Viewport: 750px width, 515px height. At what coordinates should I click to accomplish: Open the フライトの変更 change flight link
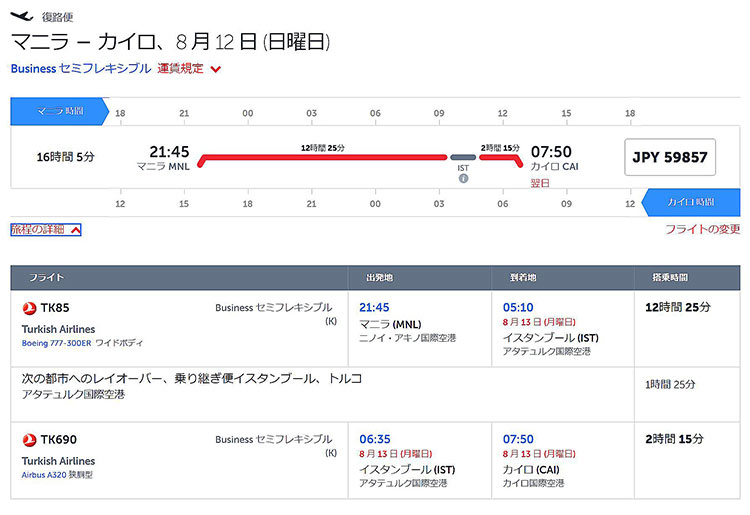click(703, 230)
